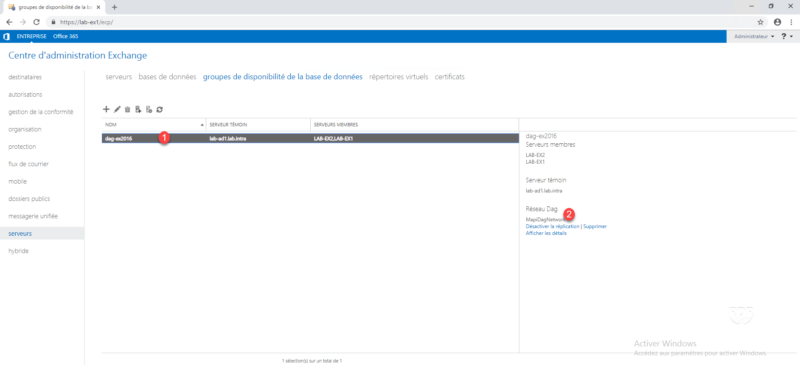Sort by the NOM column arrow

point(203,125)
